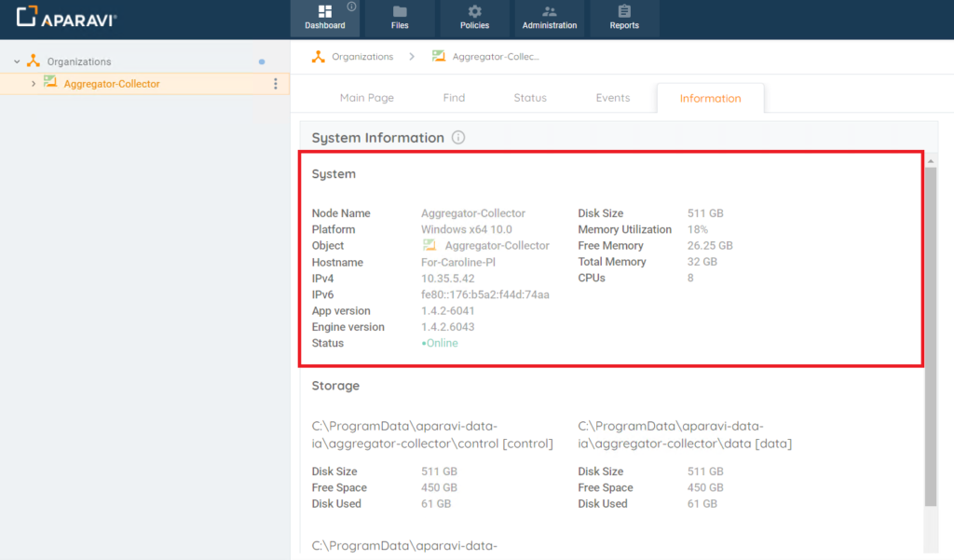Image resolution: width=954 pixels, height=560 pixels.
Task: Open the Files section icon
Action: (400, 12)
